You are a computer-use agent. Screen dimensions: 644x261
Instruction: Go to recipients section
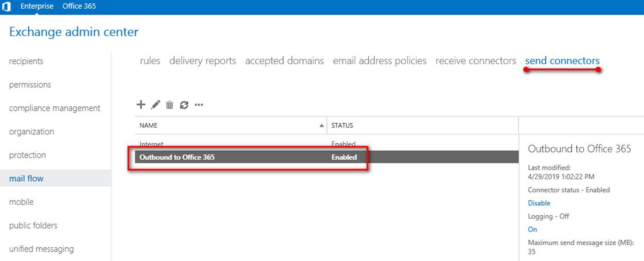click(26, 61)
